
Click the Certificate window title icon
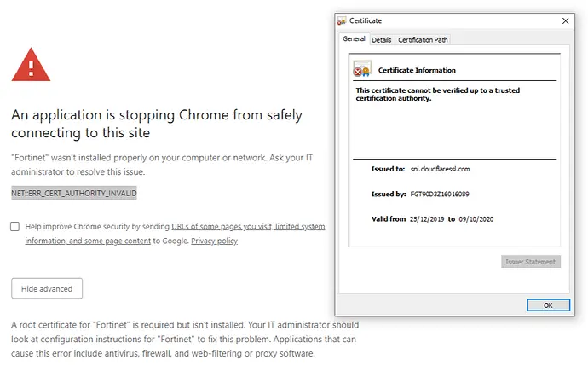pyautogui.click(x=341, y=21)
